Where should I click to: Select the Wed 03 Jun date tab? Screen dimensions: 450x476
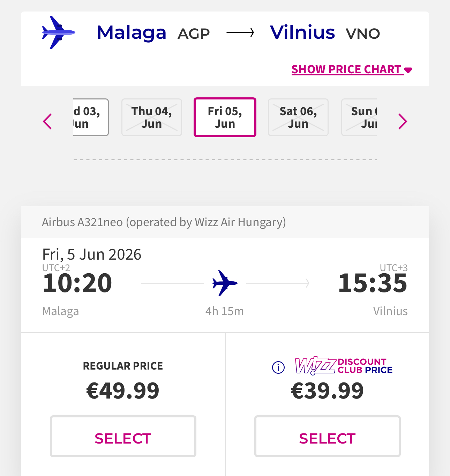click(91, 117)
